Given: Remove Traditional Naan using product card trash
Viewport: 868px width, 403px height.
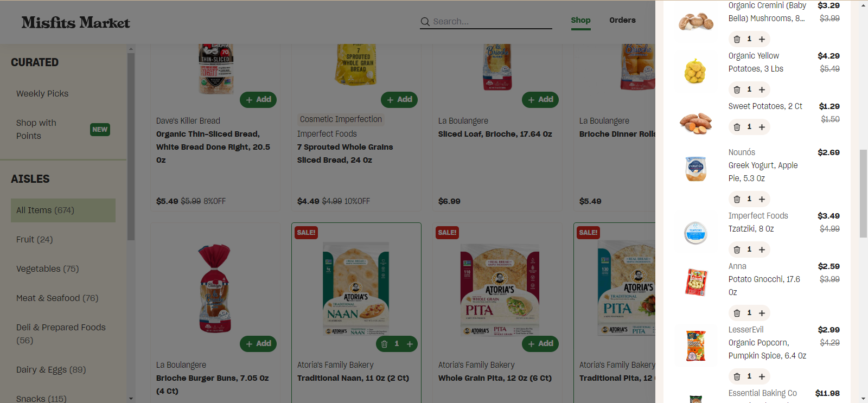Looking at the screenshot, I should [x=384, y=344].
